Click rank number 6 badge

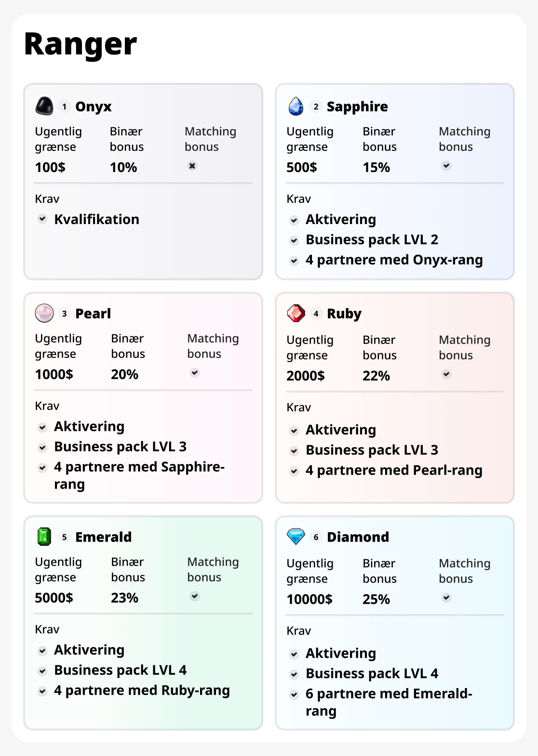point(316,537)
